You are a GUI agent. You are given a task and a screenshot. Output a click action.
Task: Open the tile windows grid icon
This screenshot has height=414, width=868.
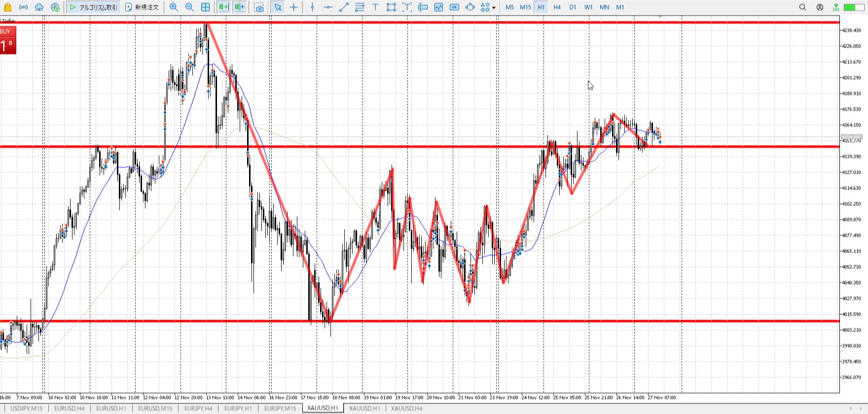tap(205, 7)
